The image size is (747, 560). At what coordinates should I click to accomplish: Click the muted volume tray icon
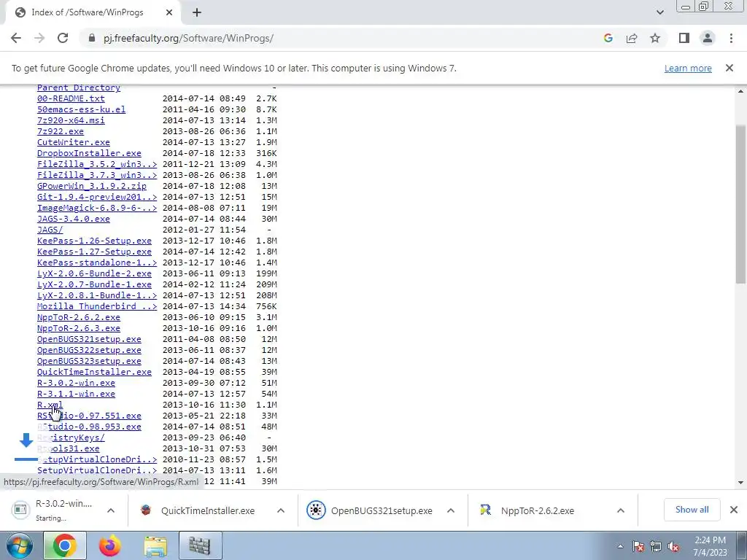coord(673,547)
